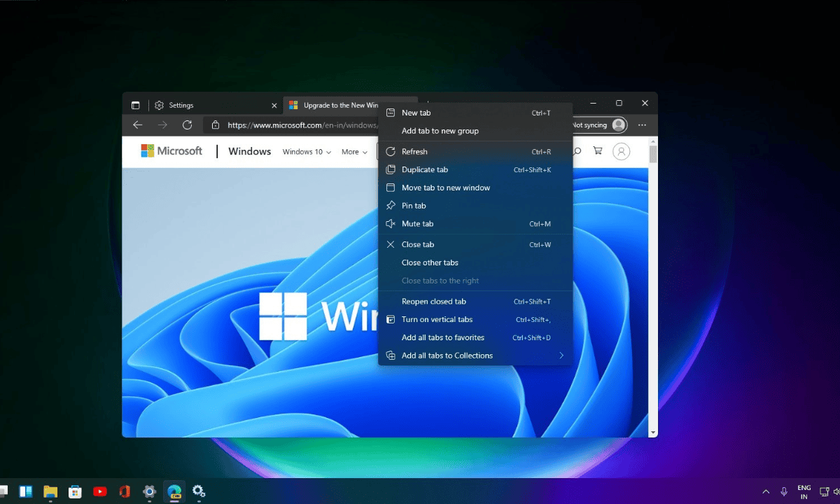Open the account profile icon on Microsoft site
This screenshot has width=840, height=504.
[x=622, y=151]
